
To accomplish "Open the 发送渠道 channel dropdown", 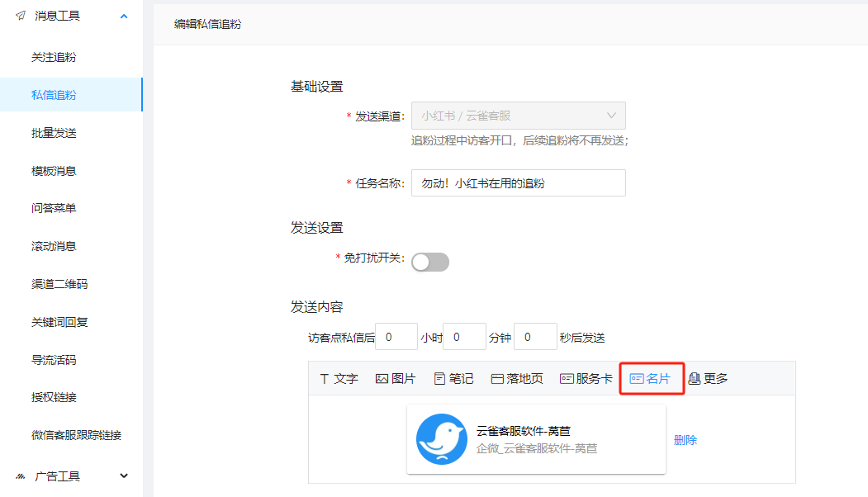I will (518, 116).
